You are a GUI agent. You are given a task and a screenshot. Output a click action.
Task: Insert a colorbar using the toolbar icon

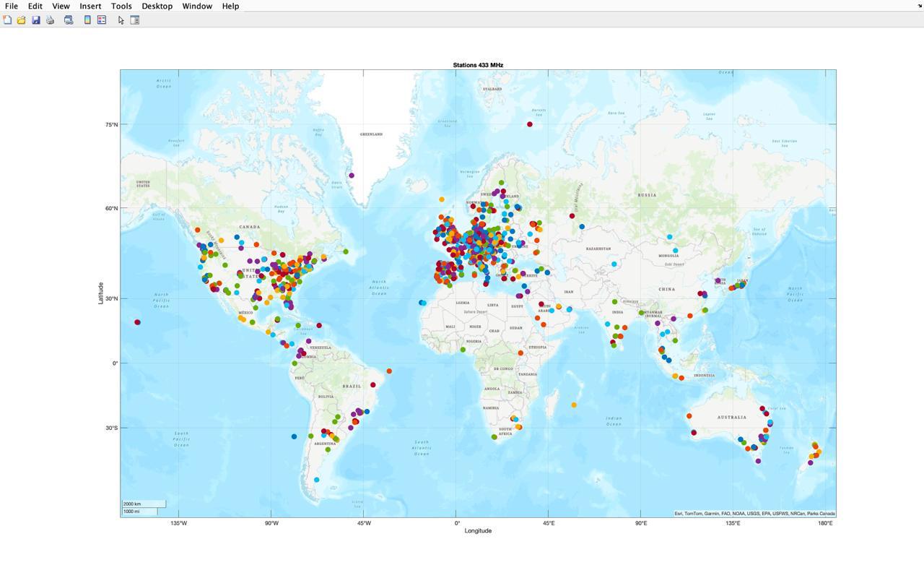click(x=87, y=20)
